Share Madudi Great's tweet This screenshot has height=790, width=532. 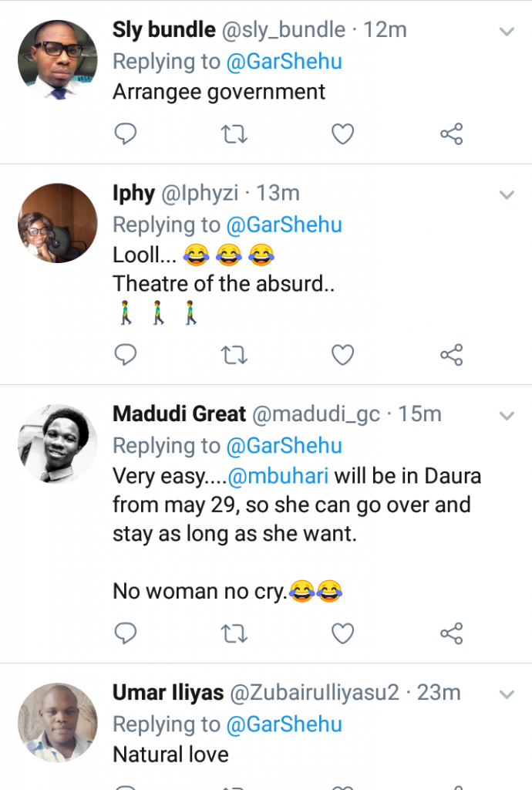(451, 633)
